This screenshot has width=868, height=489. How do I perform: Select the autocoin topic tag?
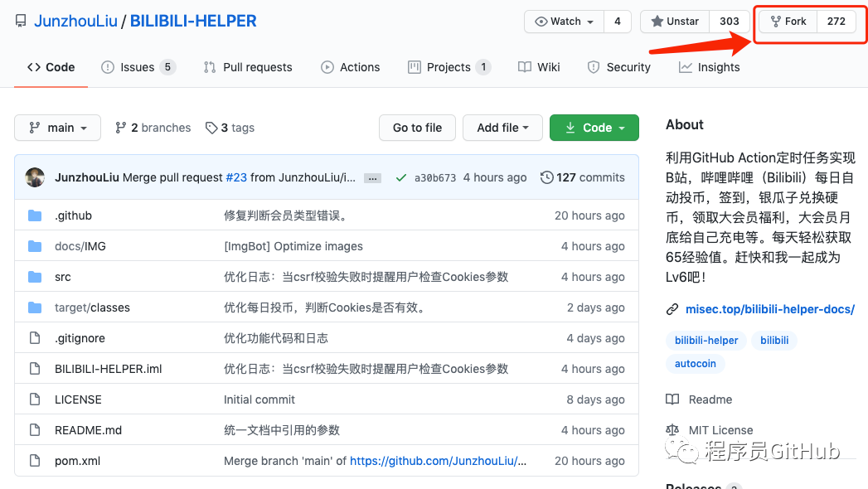[696, 363]
